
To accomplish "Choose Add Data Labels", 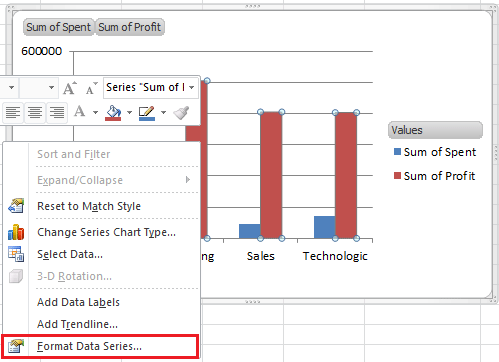I will tap(101, 302).
